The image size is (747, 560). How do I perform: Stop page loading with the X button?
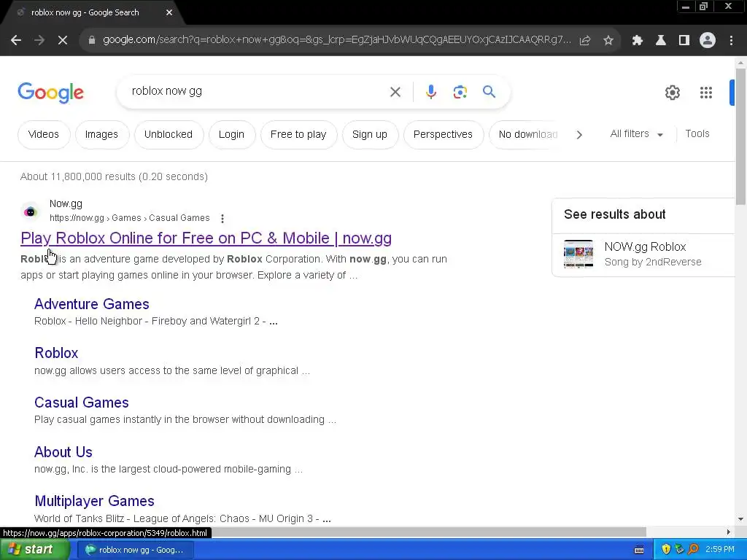coord(63,41)
